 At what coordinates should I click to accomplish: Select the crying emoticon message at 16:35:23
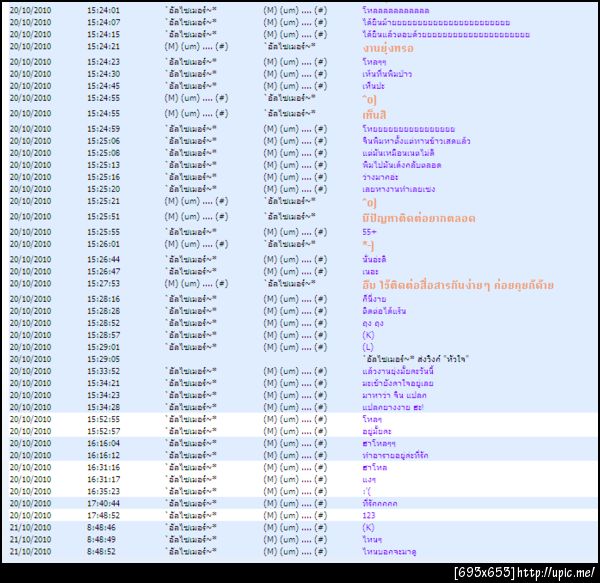point(367,492)
